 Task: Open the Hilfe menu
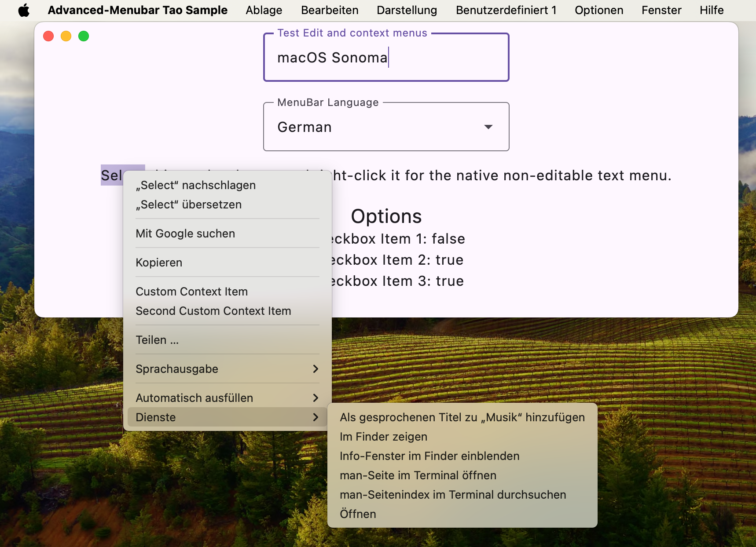pos(712,10)
